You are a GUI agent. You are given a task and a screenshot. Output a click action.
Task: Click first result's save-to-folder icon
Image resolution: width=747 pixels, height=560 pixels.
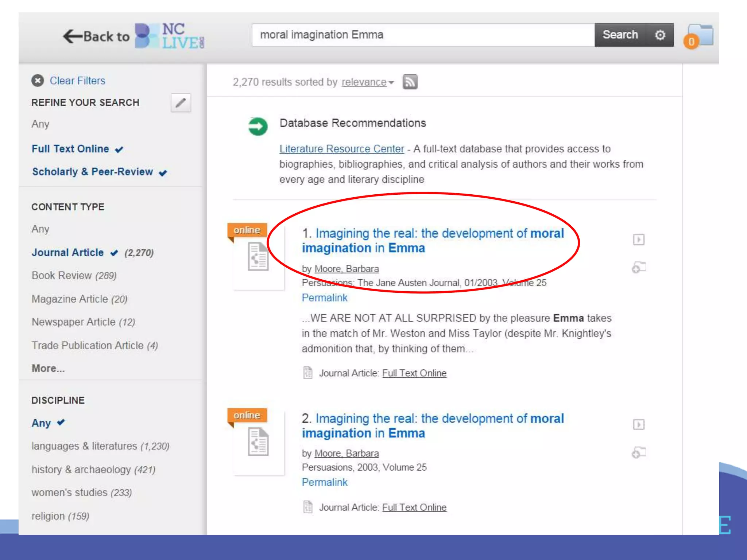coord(638,268)
